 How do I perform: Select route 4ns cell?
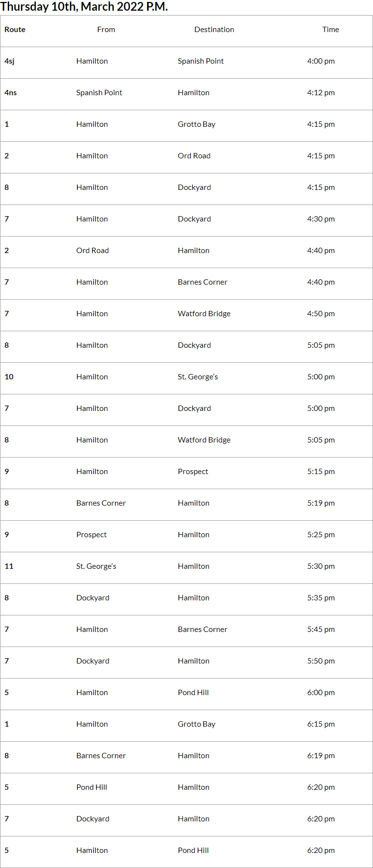[x=11, y=93]
